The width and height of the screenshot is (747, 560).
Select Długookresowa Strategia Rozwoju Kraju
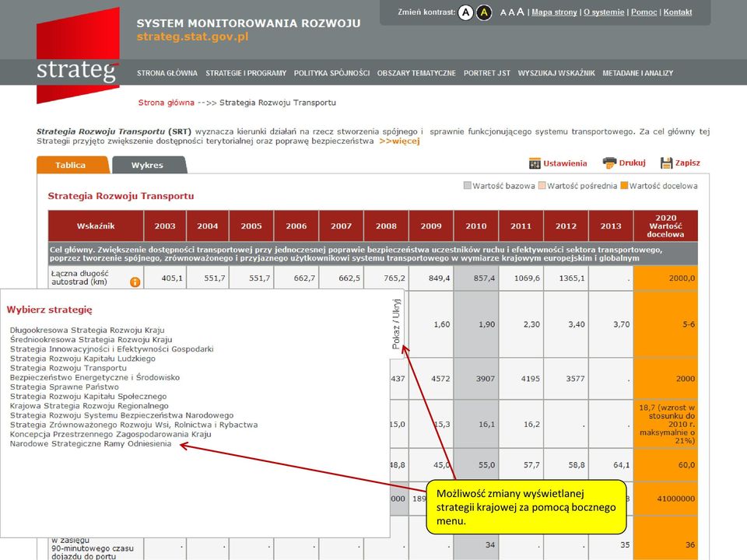(87, 330)
